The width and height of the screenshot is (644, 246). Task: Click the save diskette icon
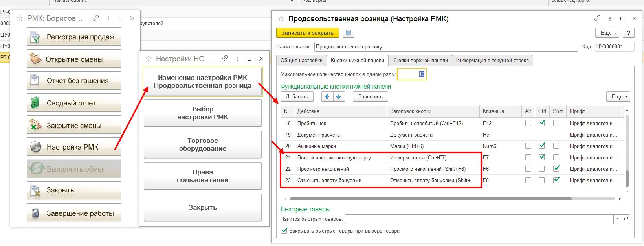pos(349,33)
